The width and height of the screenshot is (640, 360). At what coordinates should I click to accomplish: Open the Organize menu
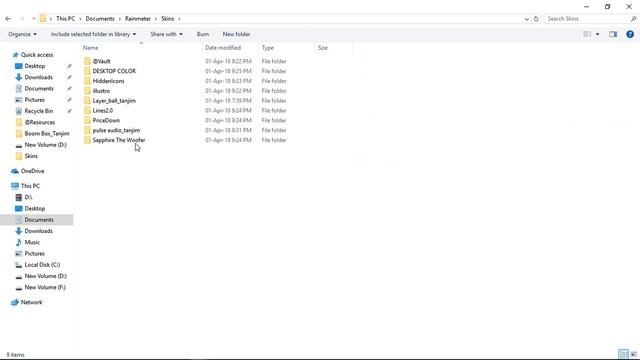click(22, 34)
